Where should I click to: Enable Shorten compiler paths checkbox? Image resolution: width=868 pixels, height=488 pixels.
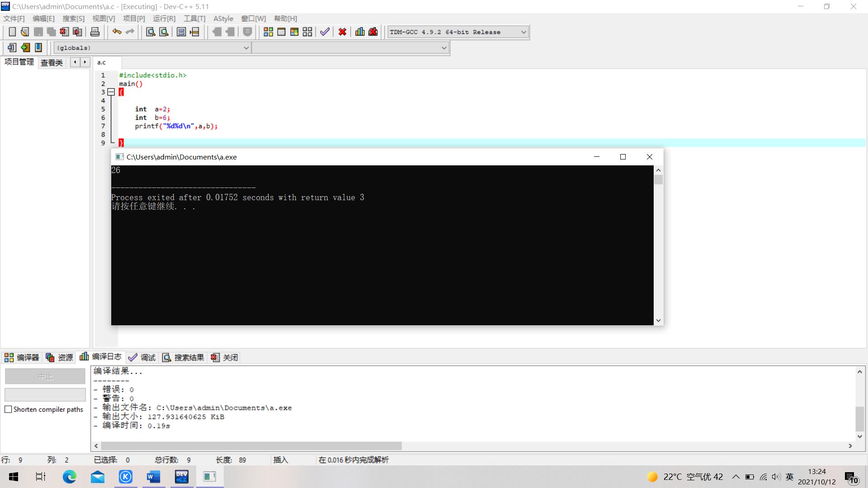[x=8, y=409]
